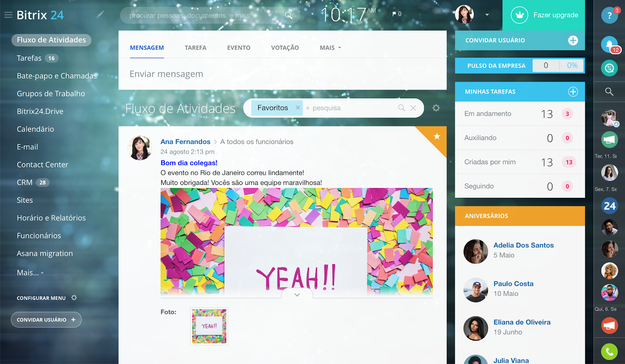Click the crown icon on Fazer upgrade
The height and width of the screenshot is (364, 625).
520,15
